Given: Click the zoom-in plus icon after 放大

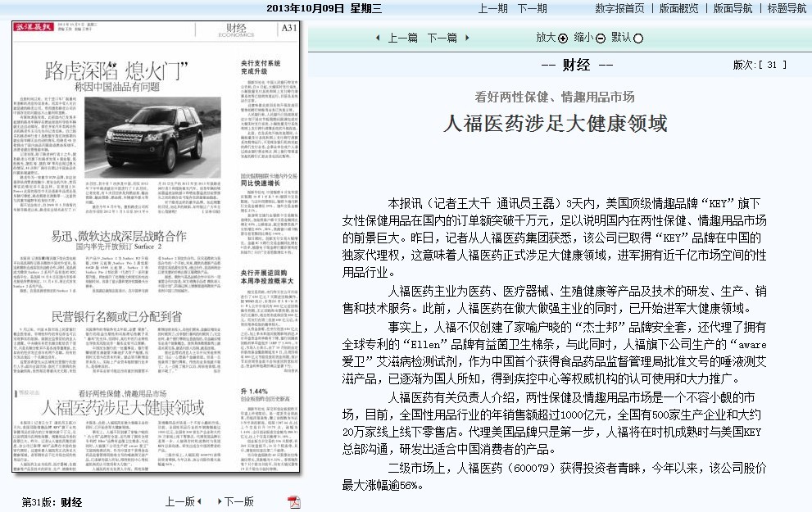Looking at the screenshot, I should pyautogui.click(x=563, y=39).
